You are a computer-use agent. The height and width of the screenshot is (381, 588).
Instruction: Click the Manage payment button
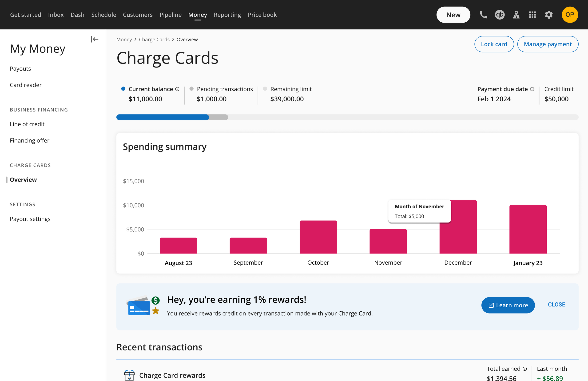[x=548, y=44]
